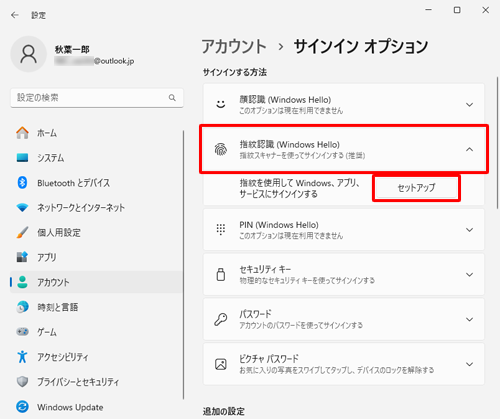Click アカウント breadcrumb link
This screenshot has width=500, height=419.
click(x=234, y=46)
